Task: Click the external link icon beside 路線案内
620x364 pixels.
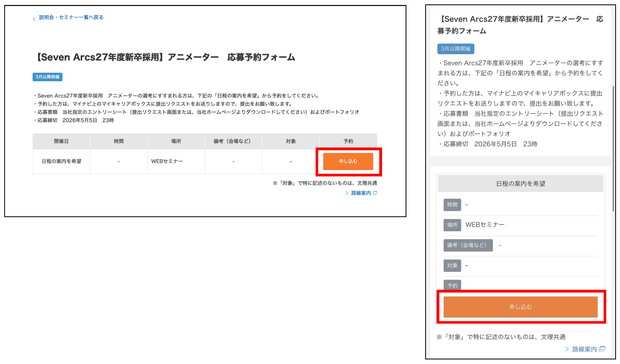Action: pyautogui.click(x=375, y=193)
